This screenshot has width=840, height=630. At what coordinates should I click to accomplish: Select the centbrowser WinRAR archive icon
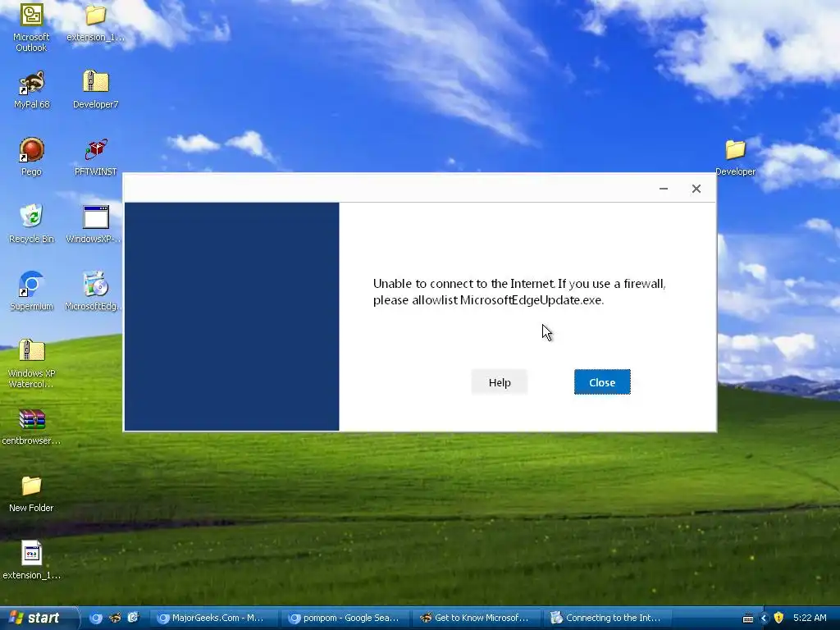(x=32, y=427)
